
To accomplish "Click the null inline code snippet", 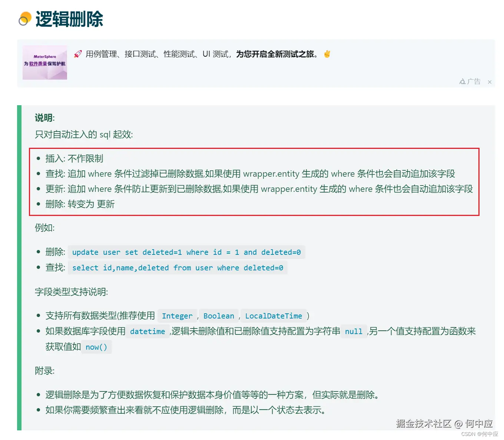I will 353,331.
